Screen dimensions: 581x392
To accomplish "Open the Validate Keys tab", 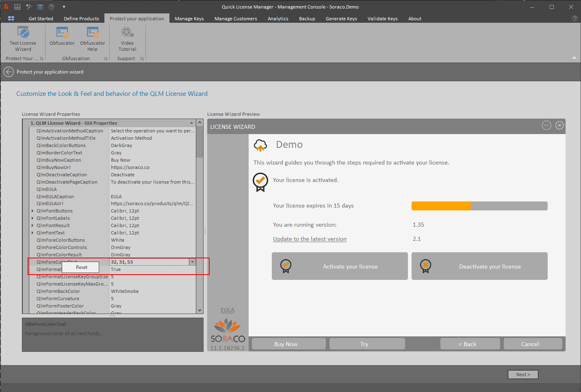I will 382,19.
